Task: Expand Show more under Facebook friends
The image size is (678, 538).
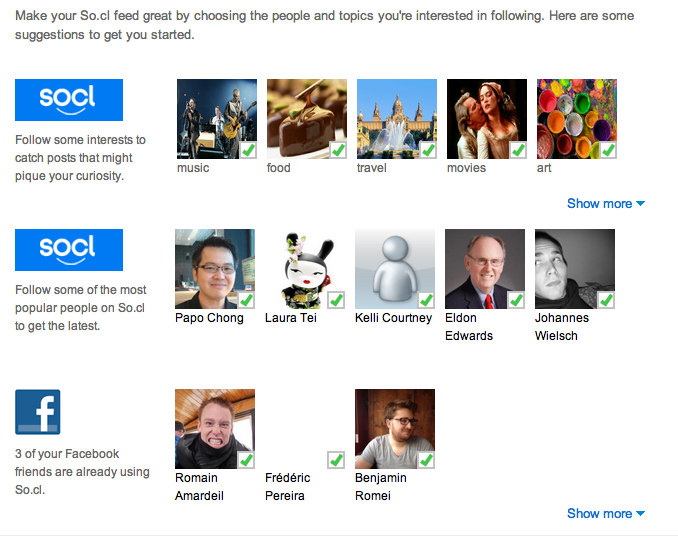Action: click(x=605, y=514)
